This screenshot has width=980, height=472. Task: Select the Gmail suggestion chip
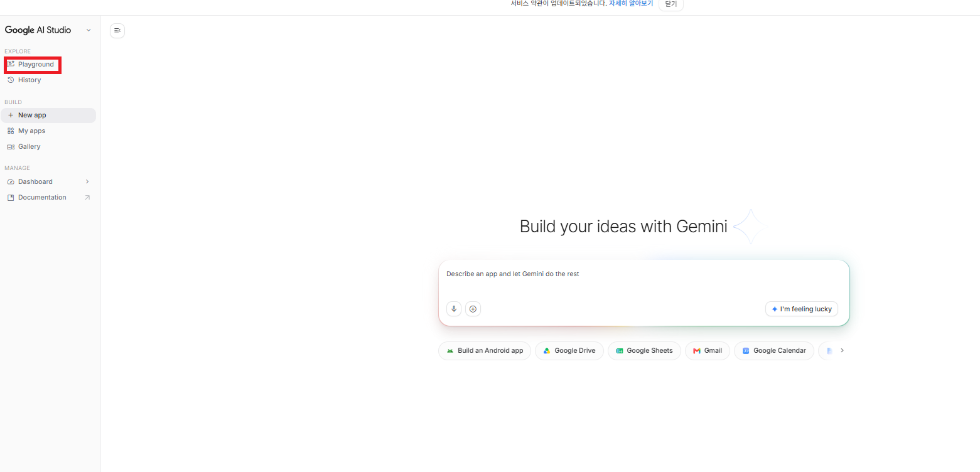coord(708,351)
